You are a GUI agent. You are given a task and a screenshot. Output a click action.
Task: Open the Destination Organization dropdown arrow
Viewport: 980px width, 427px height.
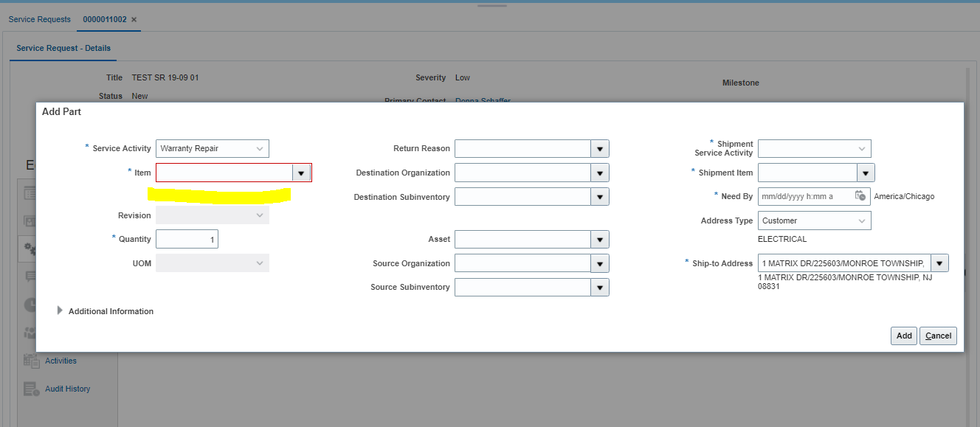tap(600, 173)
